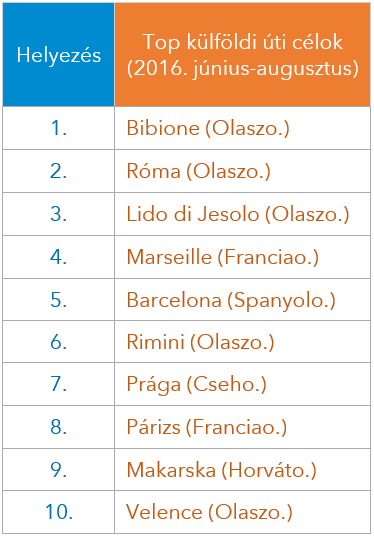Viewport: 374px width, 538px height.
Task: Select the Prága (Cseho.) cell
Action: click(x=243, y=384)
